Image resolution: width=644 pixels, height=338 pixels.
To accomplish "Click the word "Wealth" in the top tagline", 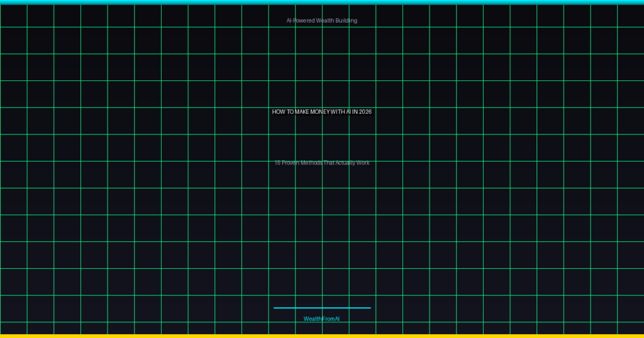I will 325,21.
